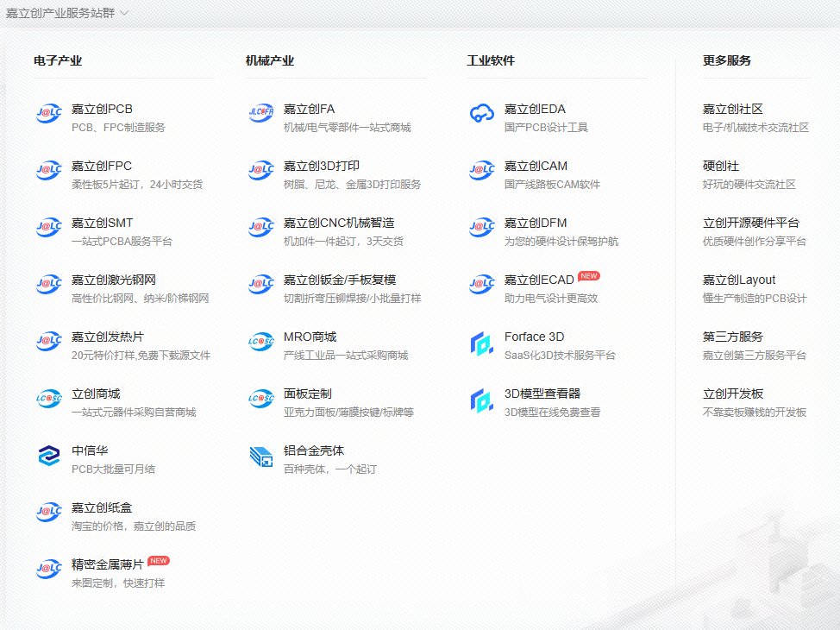Viewport: 840px width, 630px height.
Task: Open the 嘉立创SMT service link
Action: point(102,223)
